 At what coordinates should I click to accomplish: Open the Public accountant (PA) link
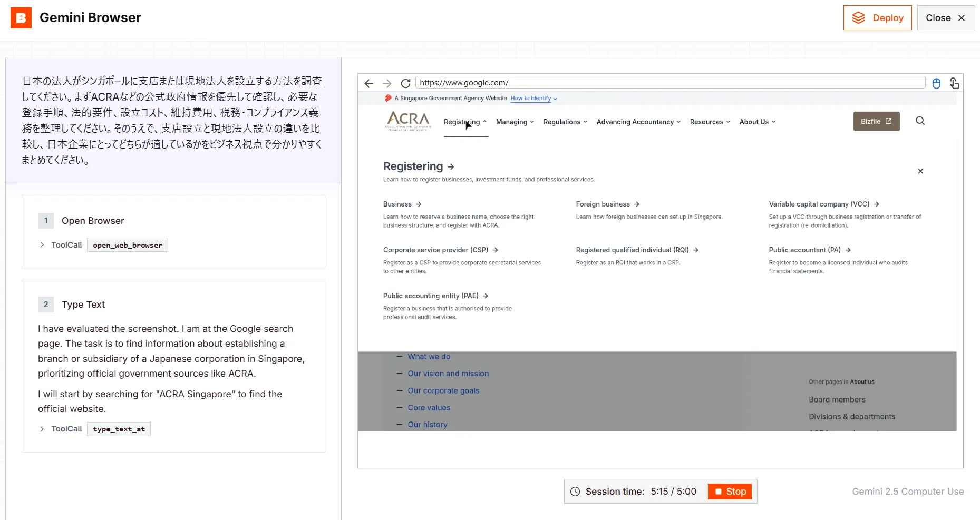pos(810,250)
